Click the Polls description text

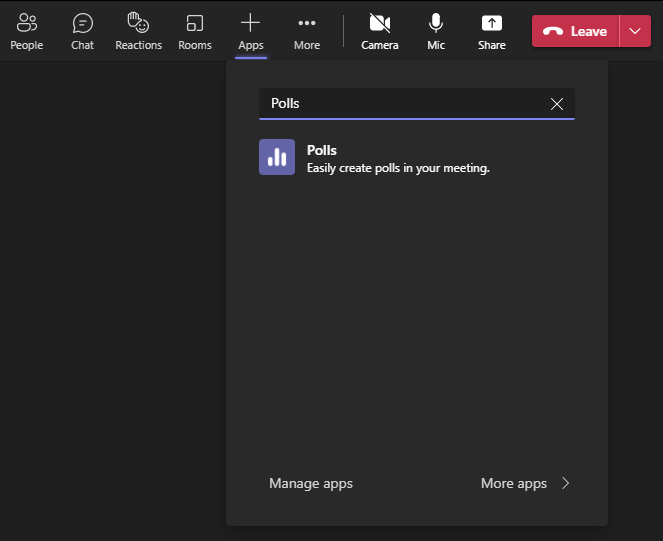tap(398, 168)
